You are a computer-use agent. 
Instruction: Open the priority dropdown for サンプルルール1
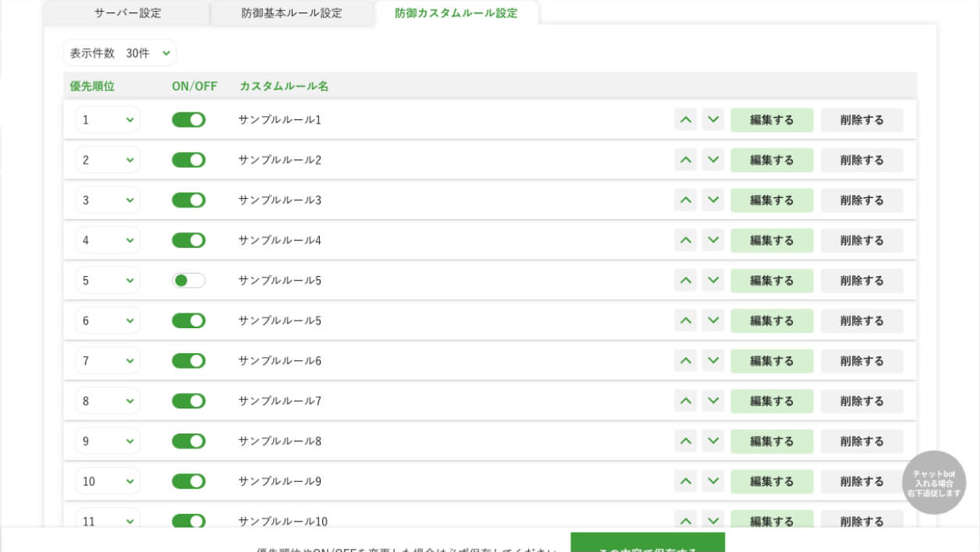[107, 119]
